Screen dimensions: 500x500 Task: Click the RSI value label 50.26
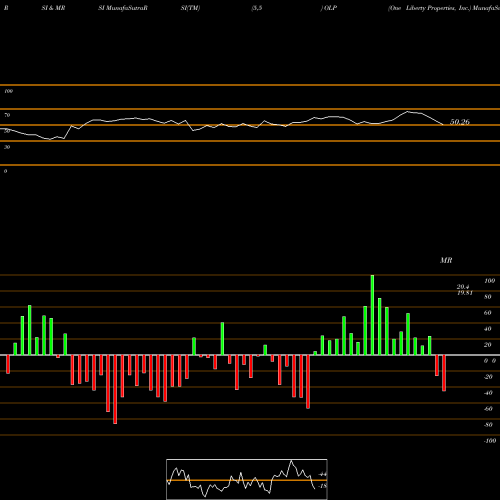(460, 122)
